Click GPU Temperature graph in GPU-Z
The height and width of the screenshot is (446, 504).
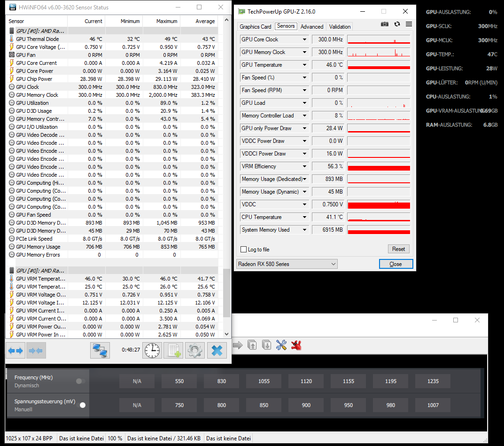tap(379, 65)
